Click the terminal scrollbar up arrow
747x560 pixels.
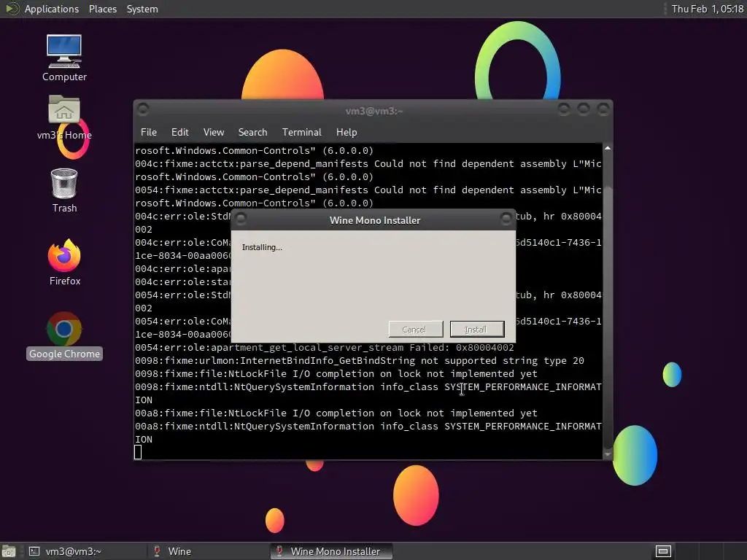tap(608, 149)
